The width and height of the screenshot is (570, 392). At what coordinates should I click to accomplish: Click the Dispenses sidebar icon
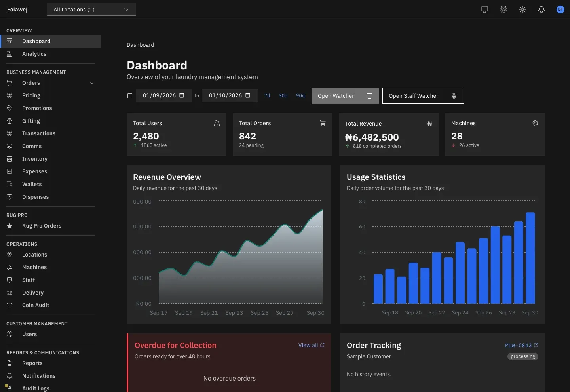coord(9,197)
